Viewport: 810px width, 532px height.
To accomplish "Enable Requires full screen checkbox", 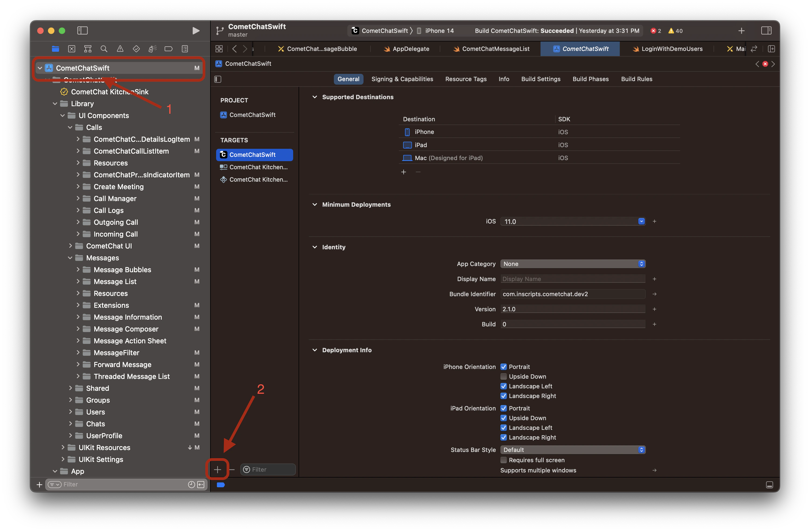I will [x=503, y=460].
